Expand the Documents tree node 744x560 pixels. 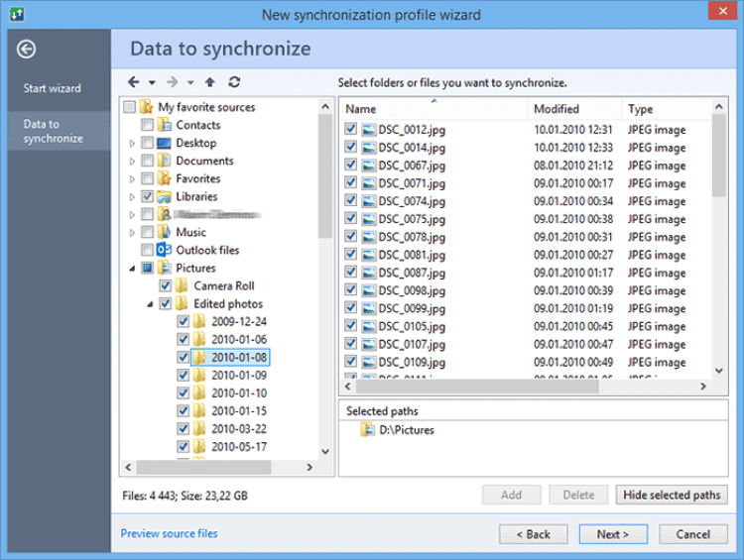coord(132,162)
